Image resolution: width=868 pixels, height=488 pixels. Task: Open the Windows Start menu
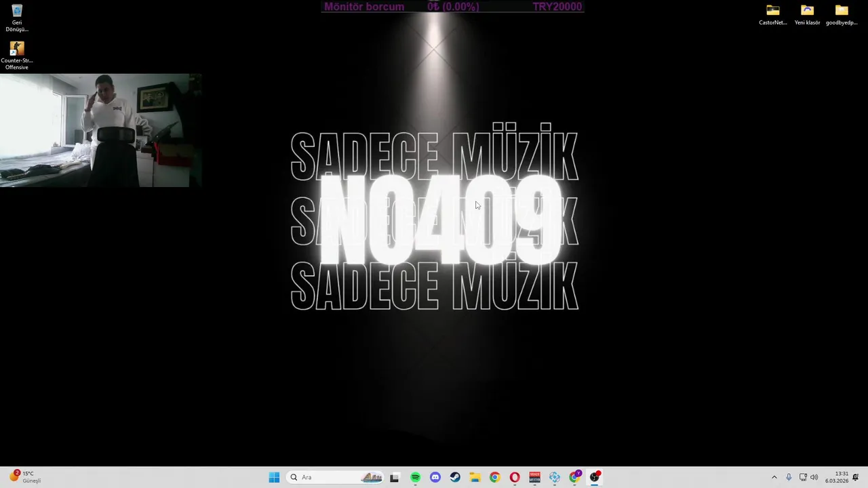[x=274, y=477]
